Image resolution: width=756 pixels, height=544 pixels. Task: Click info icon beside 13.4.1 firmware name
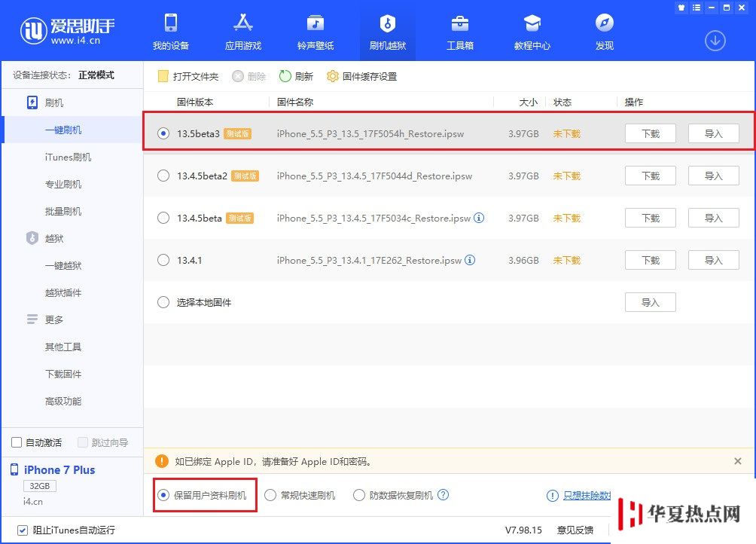(x=470, y=260)
